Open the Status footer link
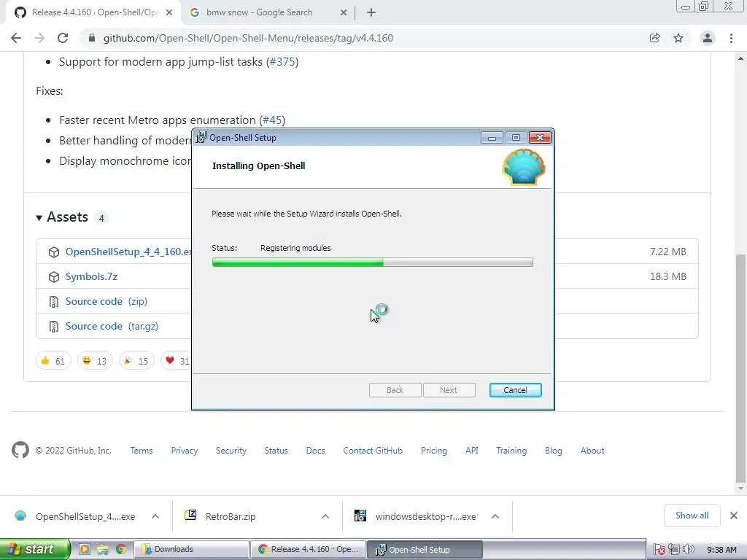The width and height of the screenshot is (747, 560). click(x=276, y=451)
